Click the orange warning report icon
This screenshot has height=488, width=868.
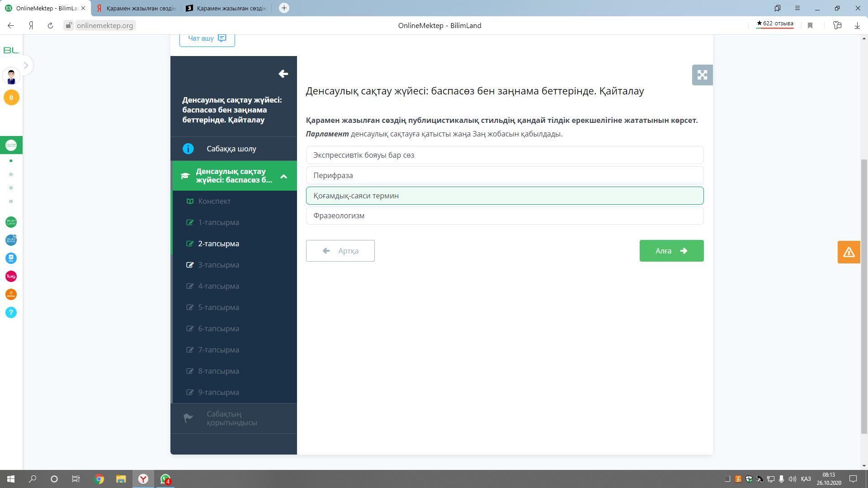849,252
